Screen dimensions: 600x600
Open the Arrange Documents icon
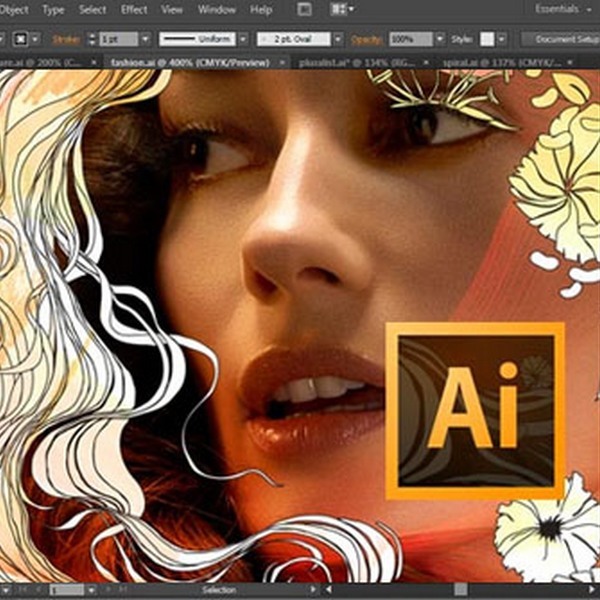(x=341, y=10)
